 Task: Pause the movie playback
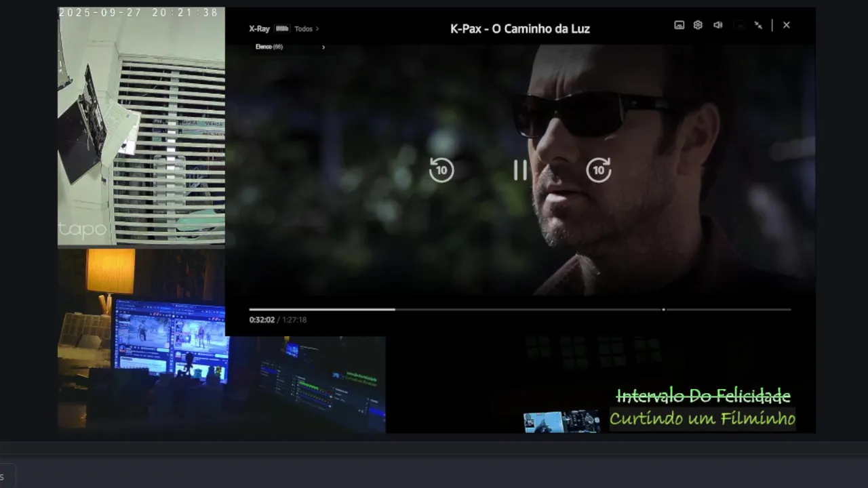(520, 170)
